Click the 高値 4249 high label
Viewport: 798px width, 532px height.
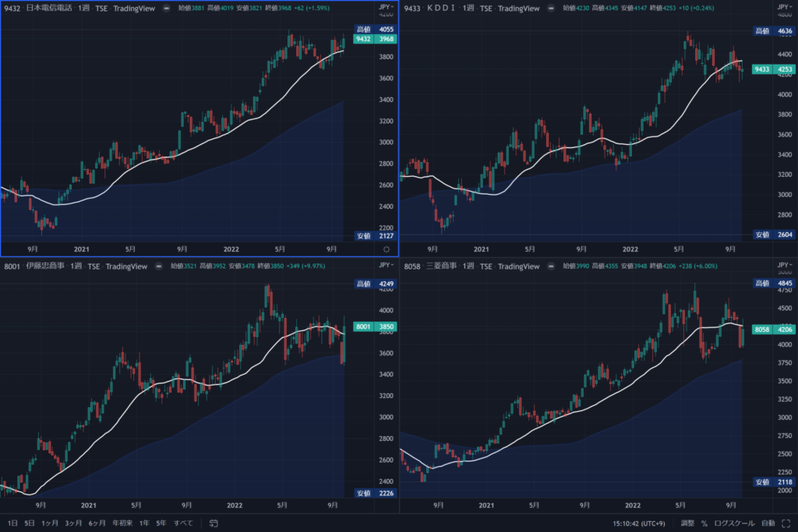tap(375, 284)
